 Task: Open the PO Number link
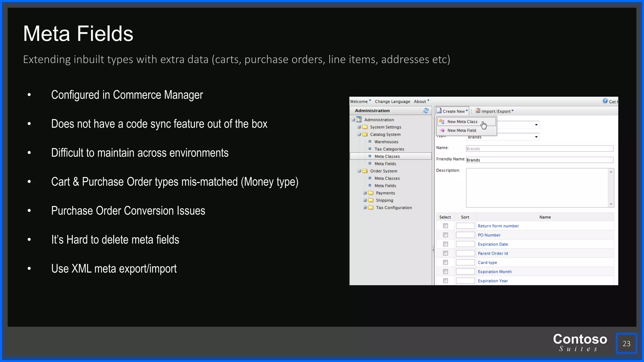(489, 235)
